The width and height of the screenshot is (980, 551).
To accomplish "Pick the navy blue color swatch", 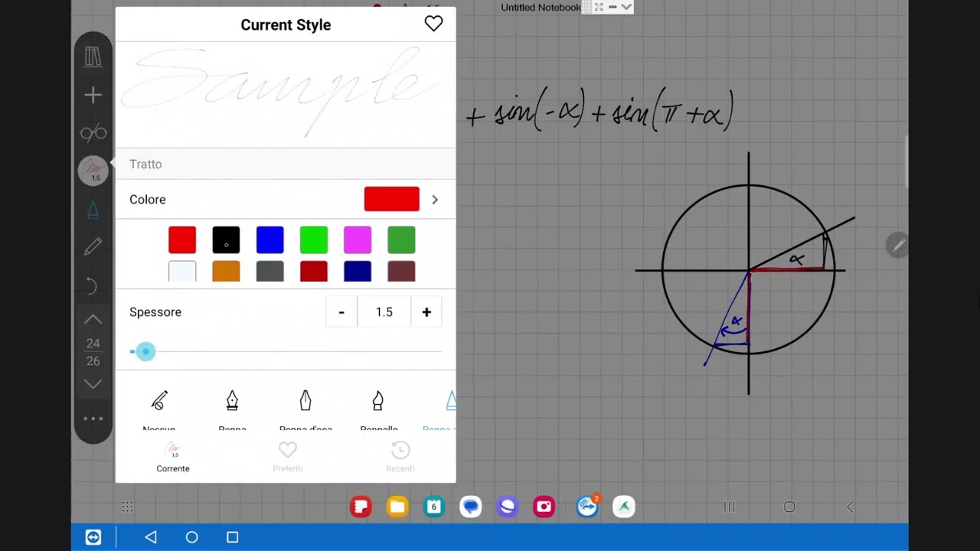I will click(x=358, y=271).
